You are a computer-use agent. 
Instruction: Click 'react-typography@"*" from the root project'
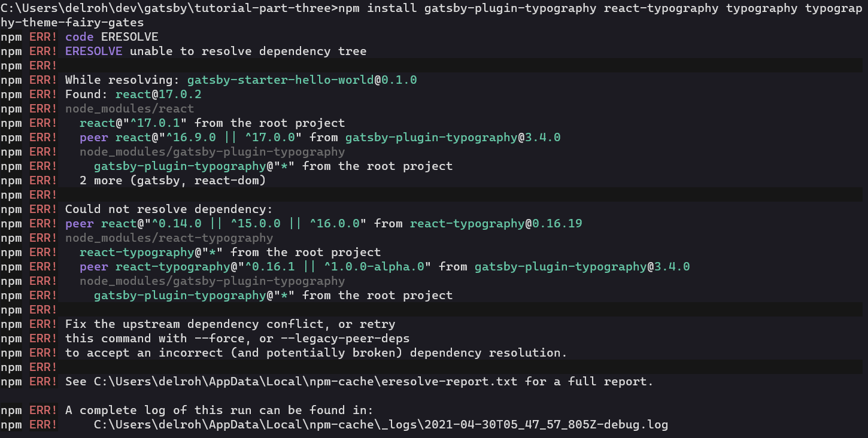[x=230, y=253]
